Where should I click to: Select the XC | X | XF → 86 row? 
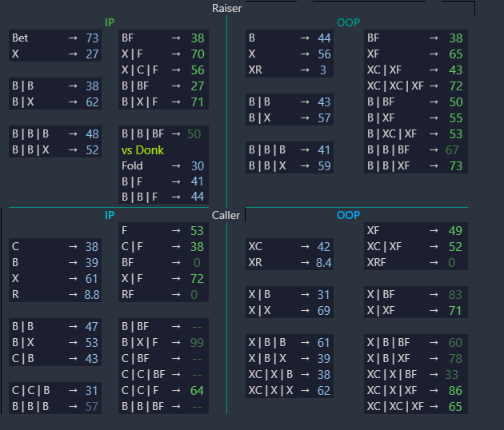click(x=416, y=390)
